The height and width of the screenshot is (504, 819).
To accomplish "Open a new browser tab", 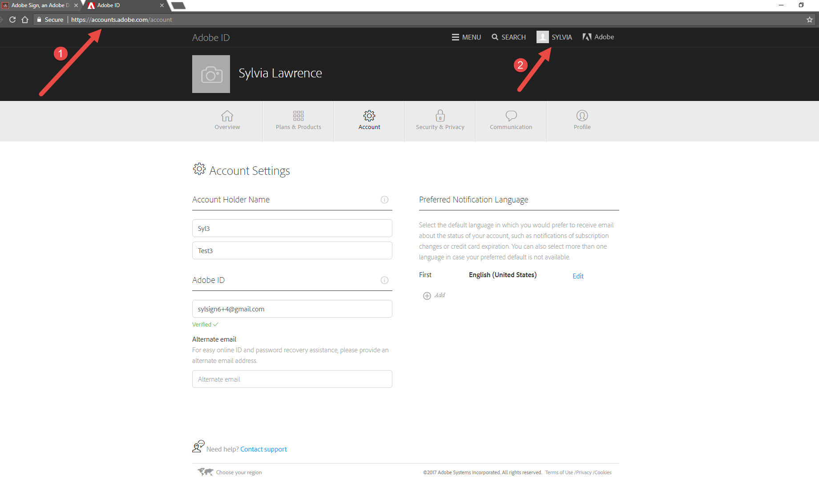I will click(178, 5).
